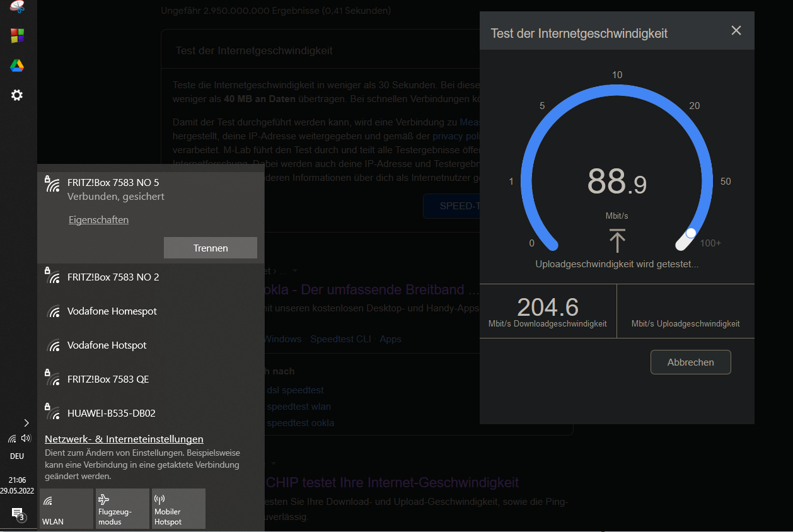Open the Windows link under Ookla result
Image resolution: width=793 pixels, height=532 pixels.
(x=282, y=339)
